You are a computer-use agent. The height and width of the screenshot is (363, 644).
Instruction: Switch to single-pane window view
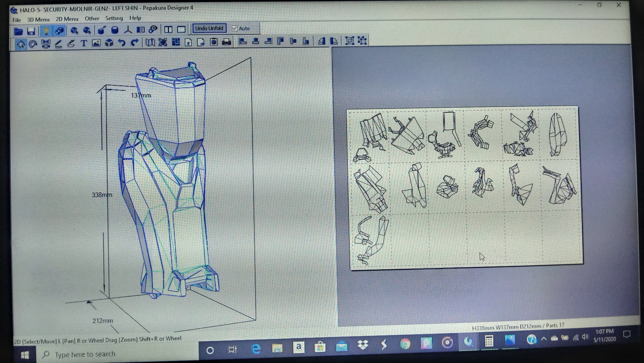pos(181,29)
